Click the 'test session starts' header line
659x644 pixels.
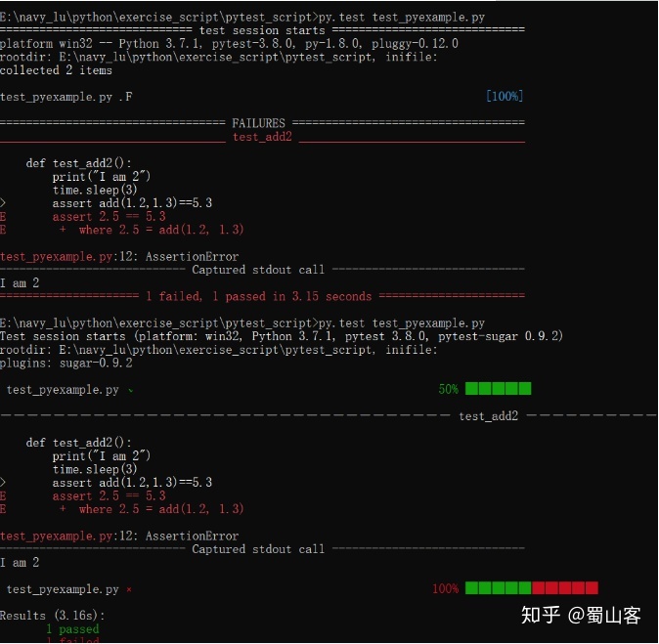[x=262, y=30]
